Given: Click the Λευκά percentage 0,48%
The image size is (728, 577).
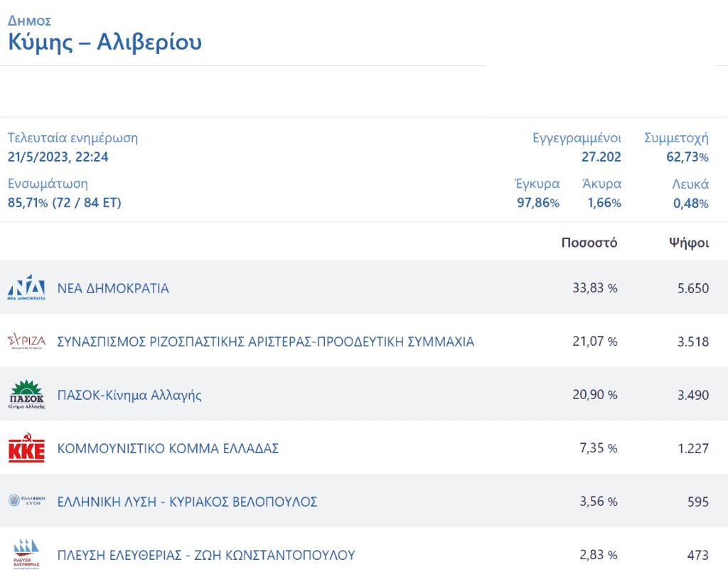Looking at the screenshot, I should pos(690,203).
